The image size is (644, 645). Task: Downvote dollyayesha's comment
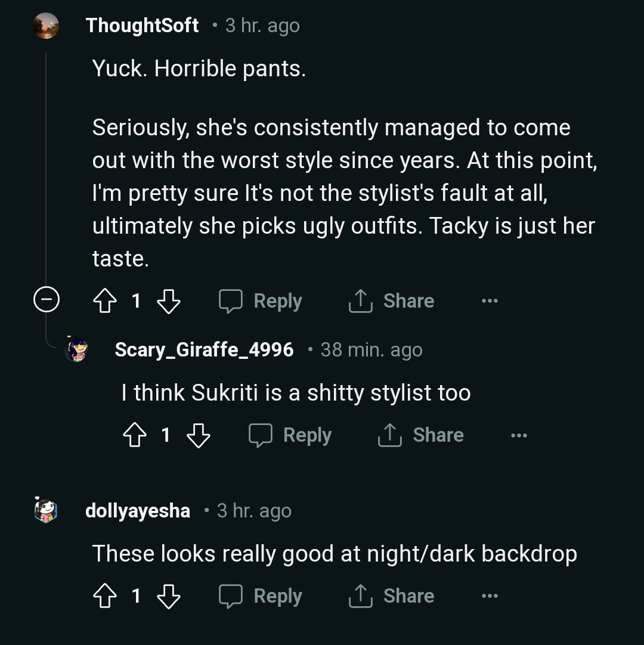(168, 596)
